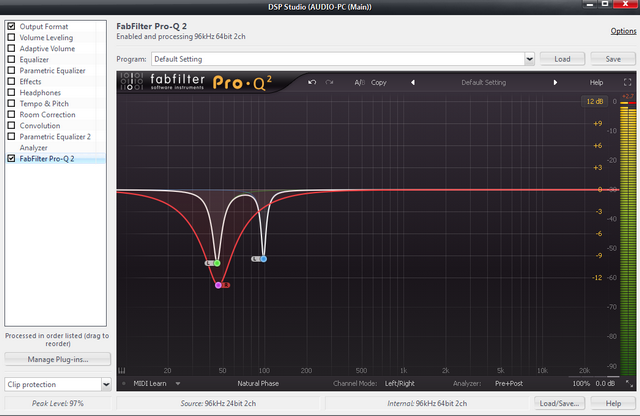
Task: Change the Natural Phase processing mode
Action: click(258, 384)
